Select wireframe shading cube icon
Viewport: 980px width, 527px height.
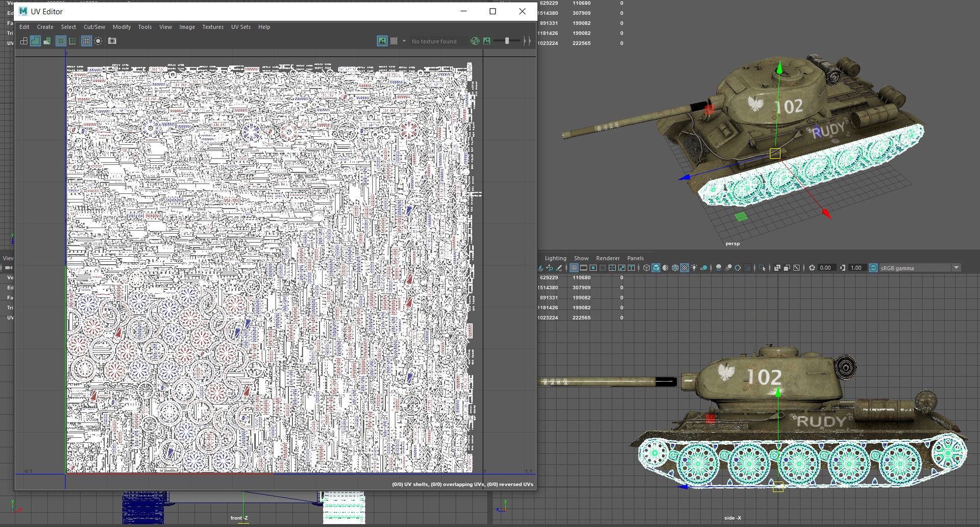coord(647,268)
